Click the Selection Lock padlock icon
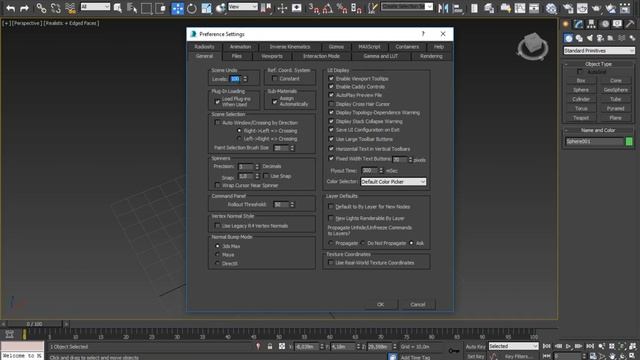Screen dimensions: 640x360 click(270, 347)
